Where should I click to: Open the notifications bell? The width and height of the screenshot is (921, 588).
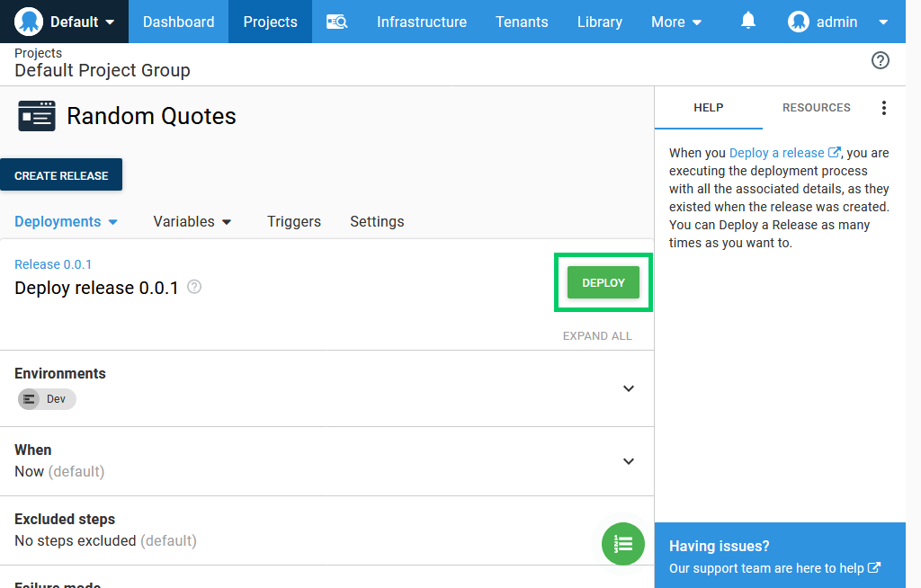(x=747, y=22)
